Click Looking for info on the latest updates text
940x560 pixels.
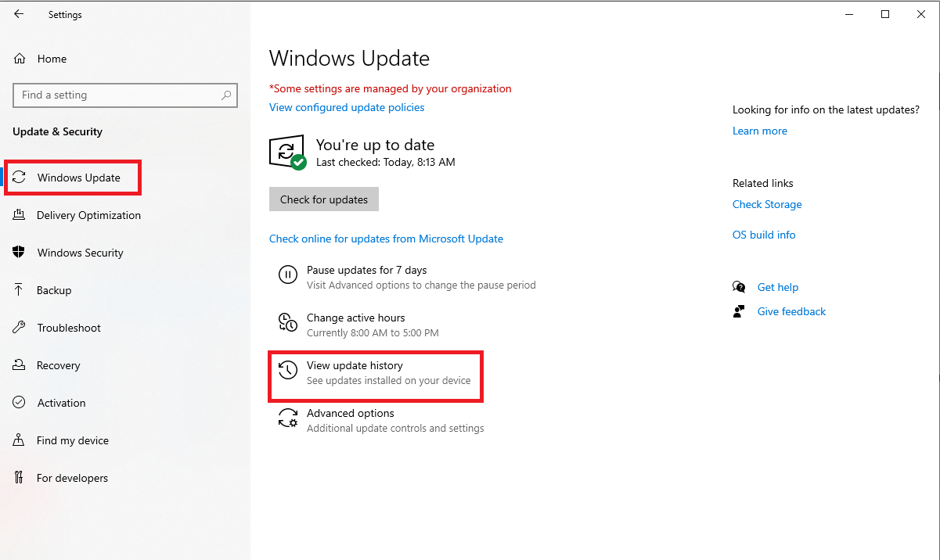(826, 109)
